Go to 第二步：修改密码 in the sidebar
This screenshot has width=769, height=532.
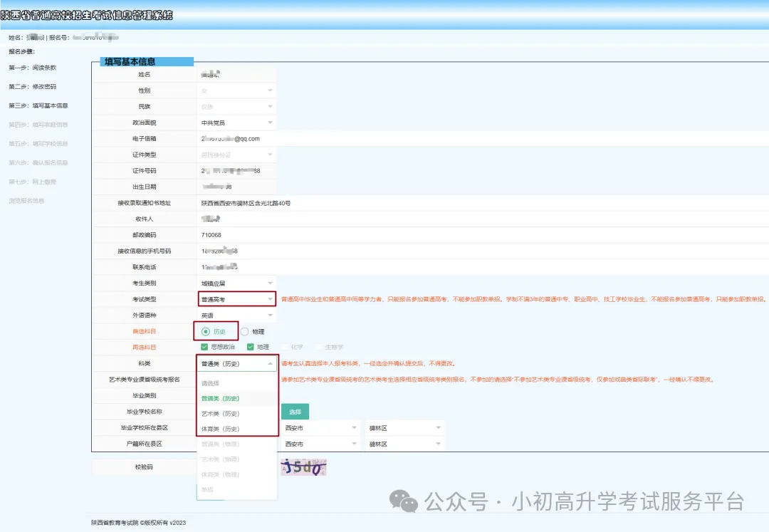point(32,86)
